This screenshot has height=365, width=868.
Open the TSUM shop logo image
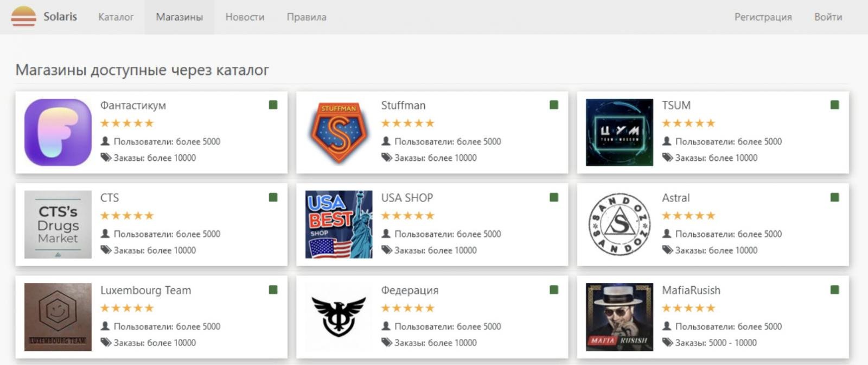pos(620,133)
